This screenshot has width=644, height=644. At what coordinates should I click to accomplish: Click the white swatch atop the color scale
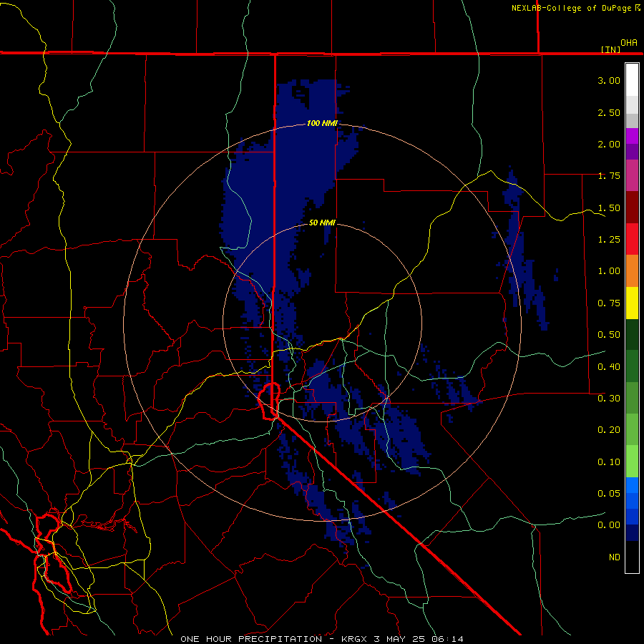pyautogui.click(x=632, y=79)
